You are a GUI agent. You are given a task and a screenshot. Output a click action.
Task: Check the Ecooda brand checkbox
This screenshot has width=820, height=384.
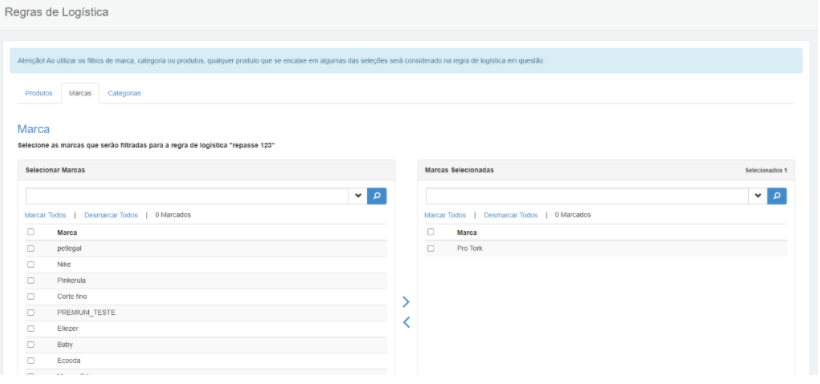(x=31, y=360)
